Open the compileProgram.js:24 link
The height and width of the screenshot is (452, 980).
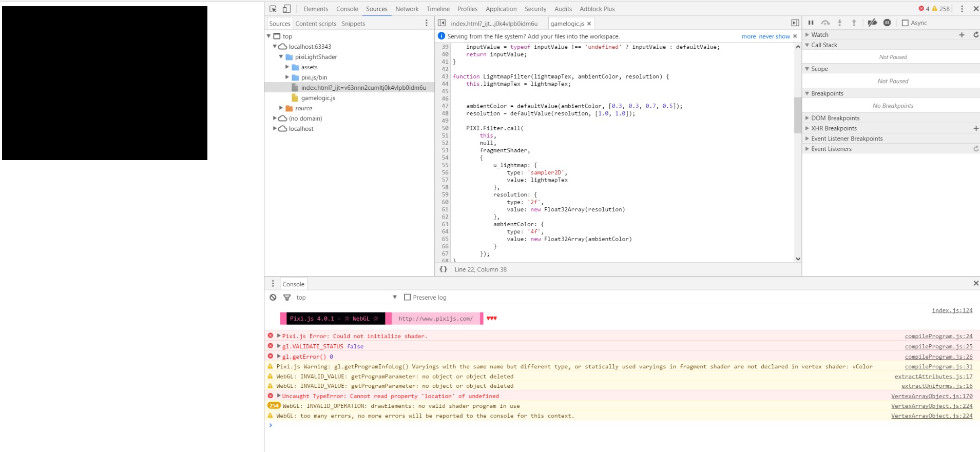938,336
